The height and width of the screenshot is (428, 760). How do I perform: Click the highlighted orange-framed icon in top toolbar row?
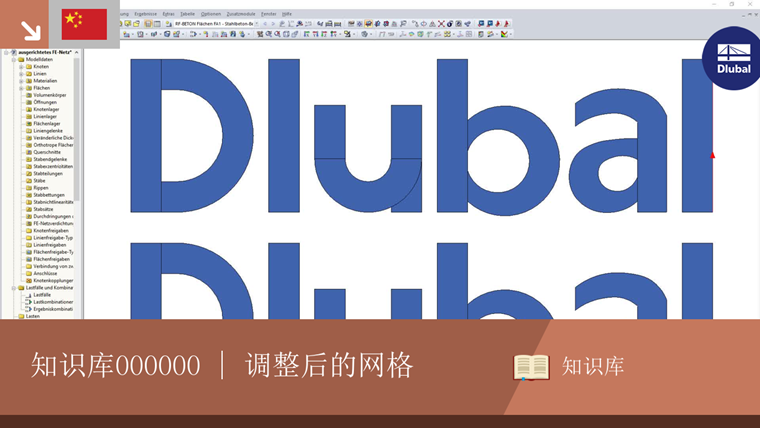click(369, 23)
